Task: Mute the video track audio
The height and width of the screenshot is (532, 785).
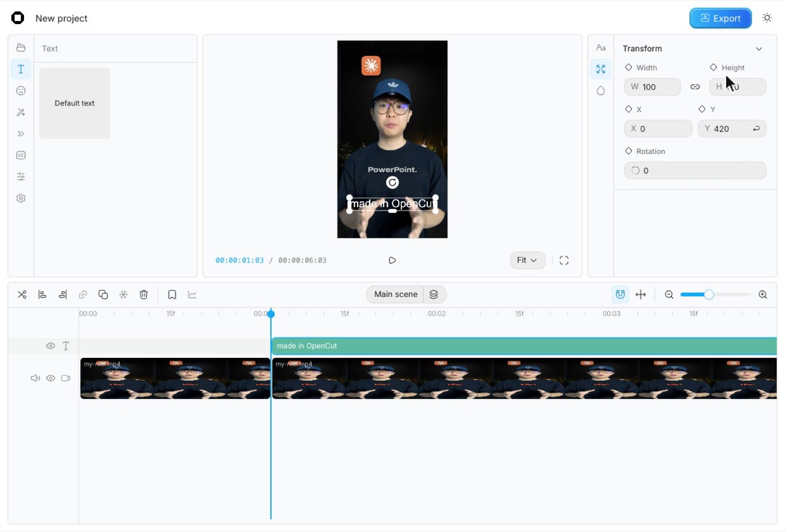Action: (x=35, y=378)
